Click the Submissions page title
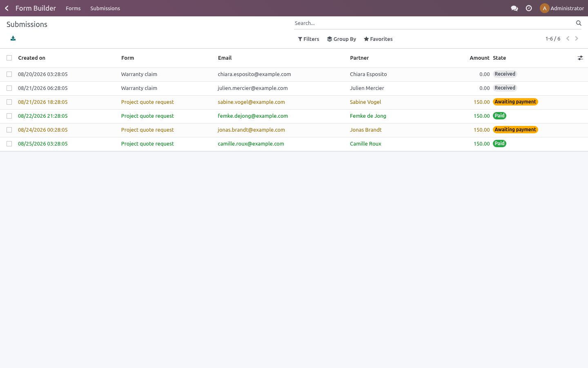 (x=27, y=25)
